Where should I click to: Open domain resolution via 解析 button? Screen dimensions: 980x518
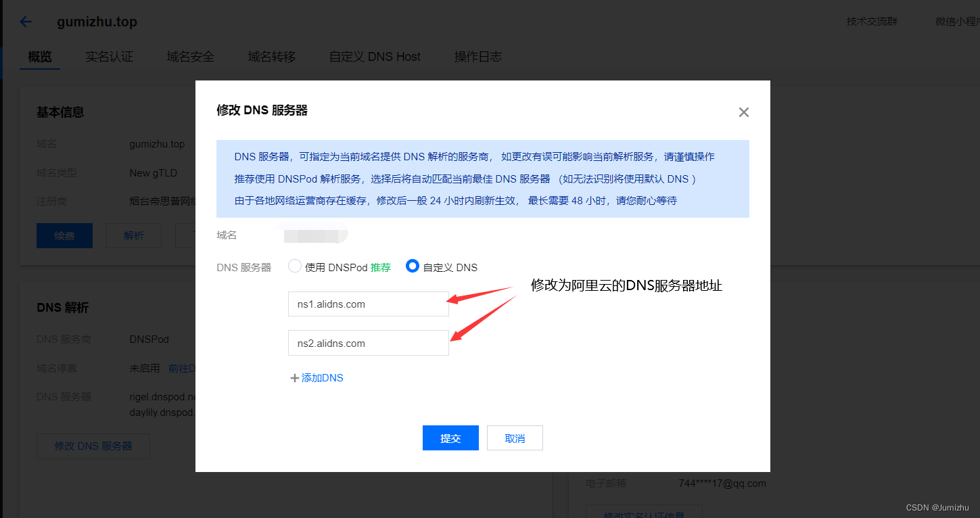pos(133,235)
